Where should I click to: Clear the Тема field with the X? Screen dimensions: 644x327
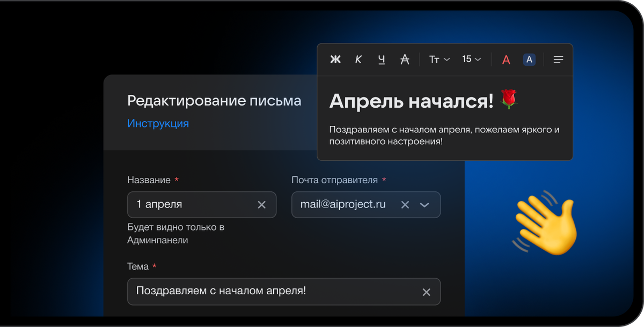427,292
